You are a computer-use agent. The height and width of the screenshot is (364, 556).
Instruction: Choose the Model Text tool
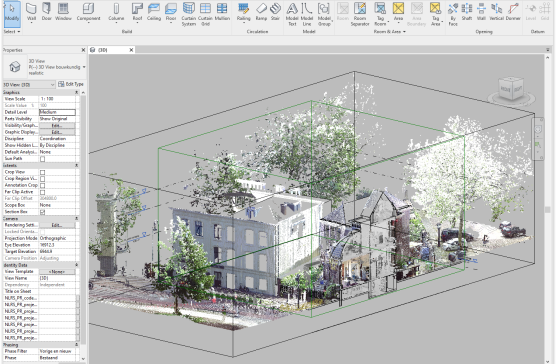[292, 14]
